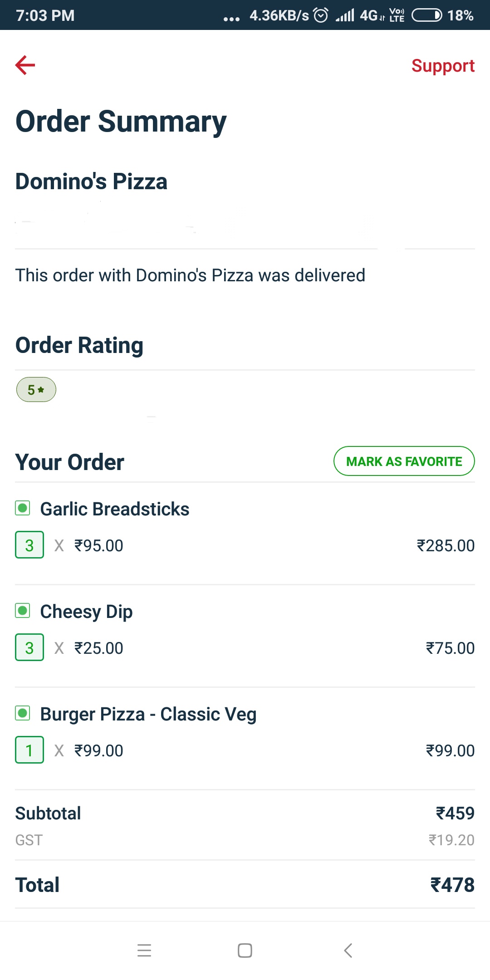Tap Burger Pizza - Classic Veg item

[148, 714]
